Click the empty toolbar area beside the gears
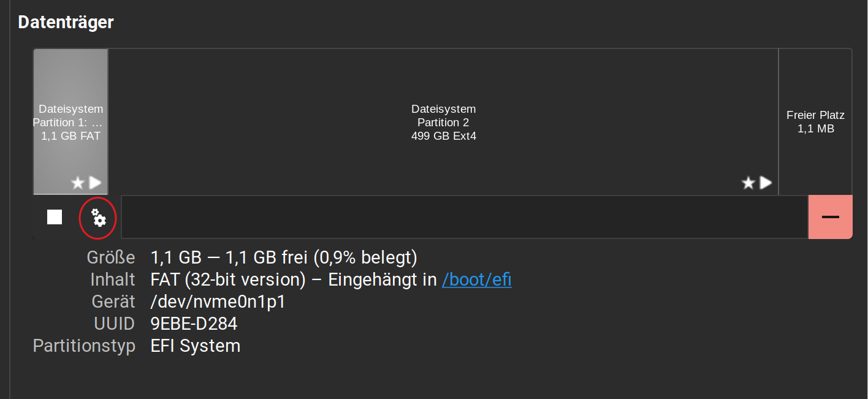The width and height of the screenshot is (868, 399). point(463,217)
